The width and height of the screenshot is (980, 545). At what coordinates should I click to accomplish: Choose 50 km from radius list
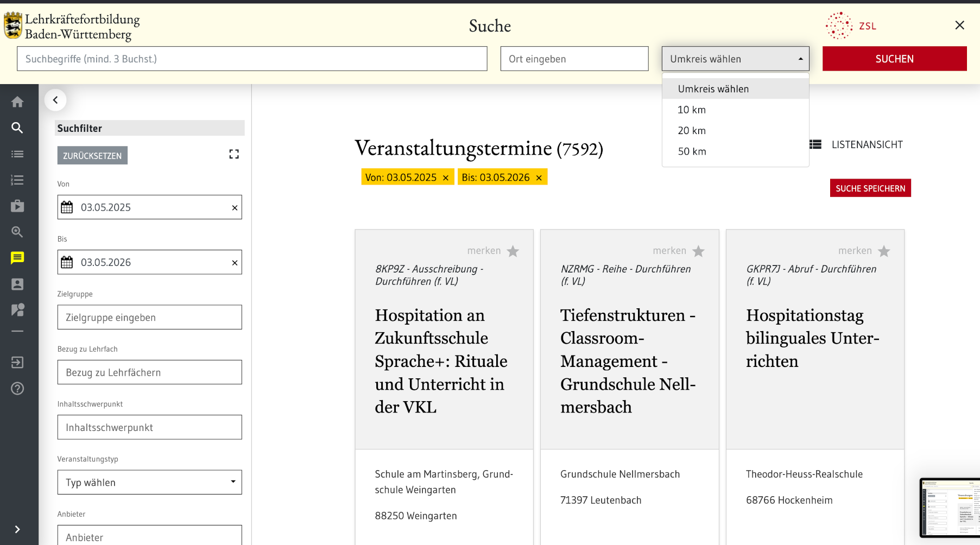(x=692, y=151)
